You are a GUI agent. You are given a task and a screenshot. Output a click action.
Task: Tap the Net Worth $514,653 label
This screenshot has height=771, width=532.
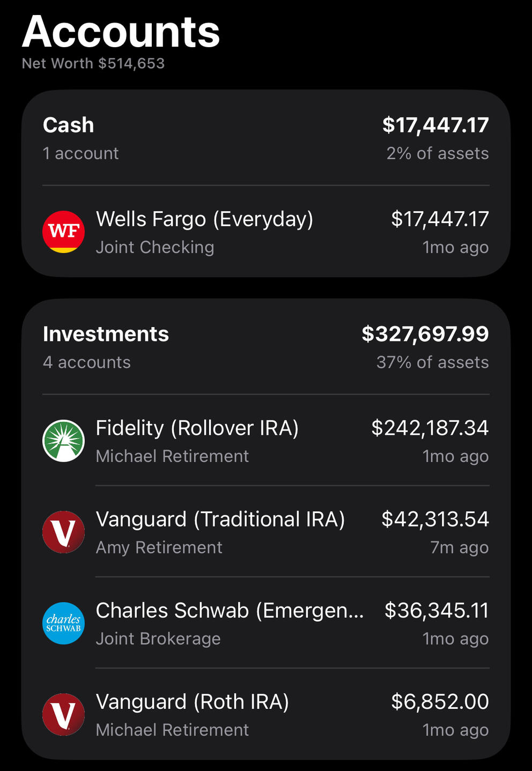[93, 63]
